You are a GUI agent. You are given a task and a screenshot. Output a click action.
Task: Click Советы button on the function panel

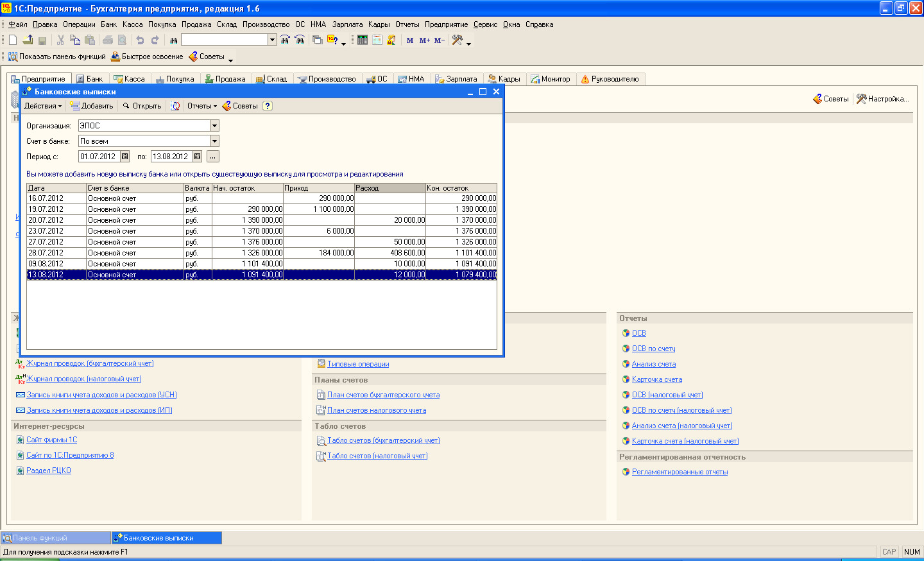831,99
